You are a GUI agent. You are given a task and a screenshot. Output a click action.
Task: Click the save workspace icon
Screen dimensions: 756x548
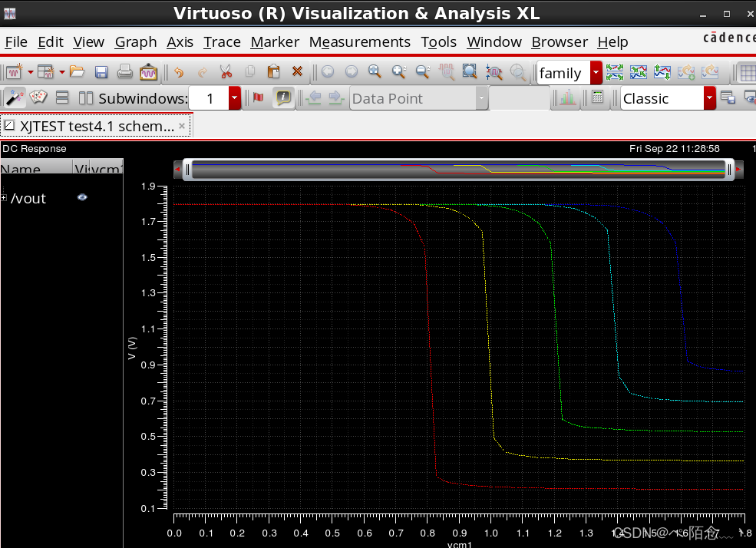tap(728, 97)
